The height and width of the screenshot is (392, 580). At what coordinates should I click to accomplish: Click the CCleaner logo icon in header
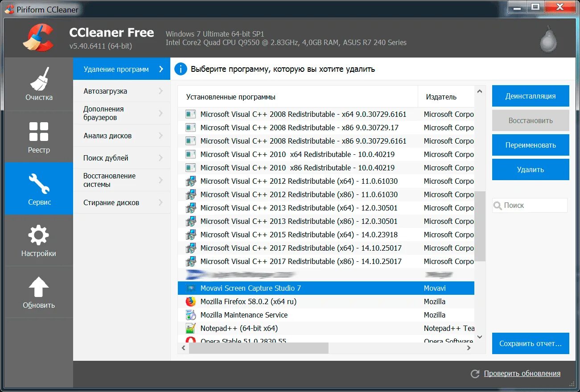(x=38, y=37)
